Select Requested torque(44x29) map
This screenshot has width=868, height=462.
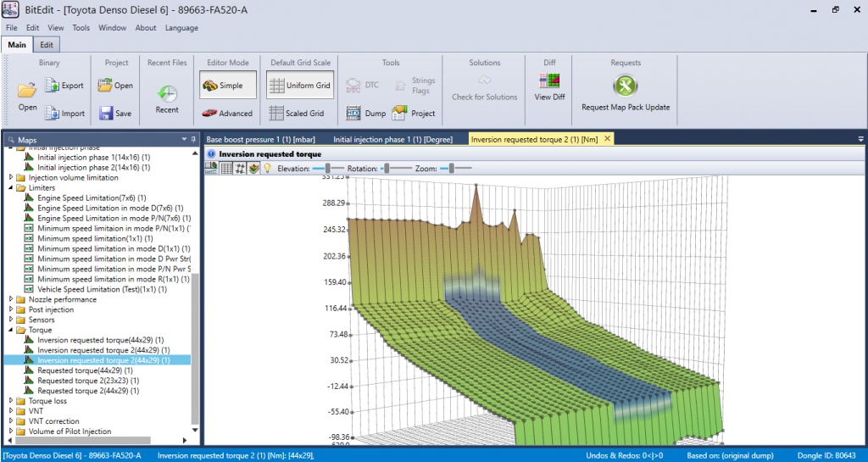click(86, 370)
